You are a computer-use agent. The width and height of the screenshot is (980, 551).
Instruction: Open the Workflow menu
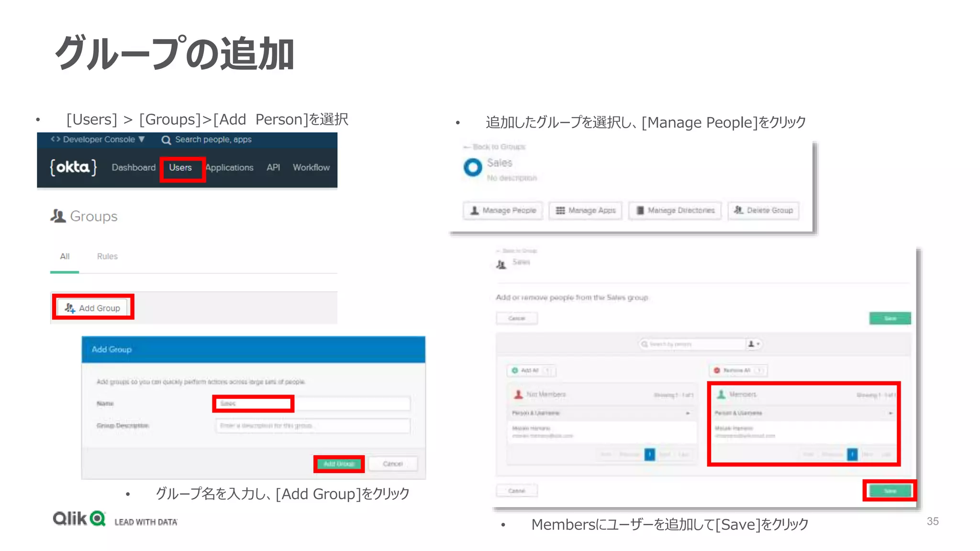(312, 167)
